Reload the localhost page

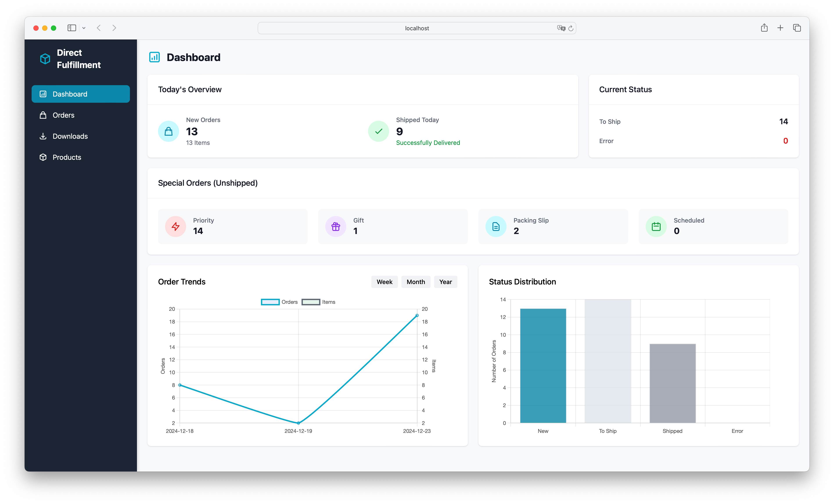pos(571,28)
